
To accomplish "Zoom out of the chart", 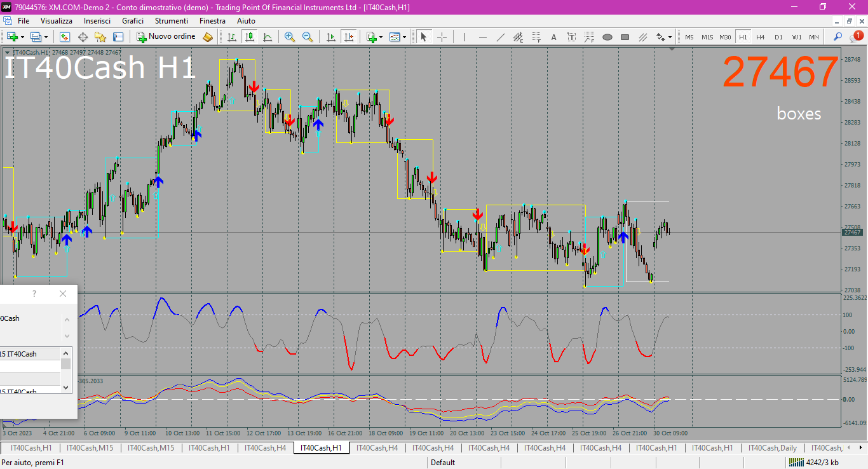I will click(x=308, y=37).
